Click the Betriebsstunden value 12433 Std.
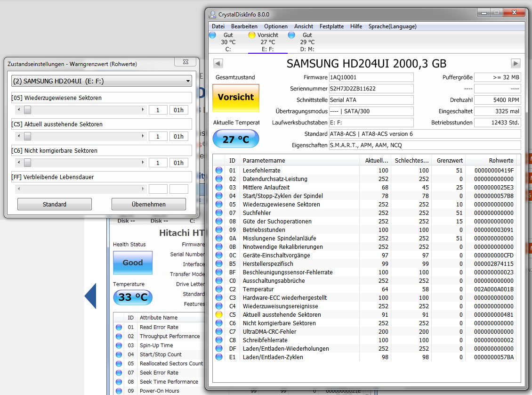 pos(497,122)
